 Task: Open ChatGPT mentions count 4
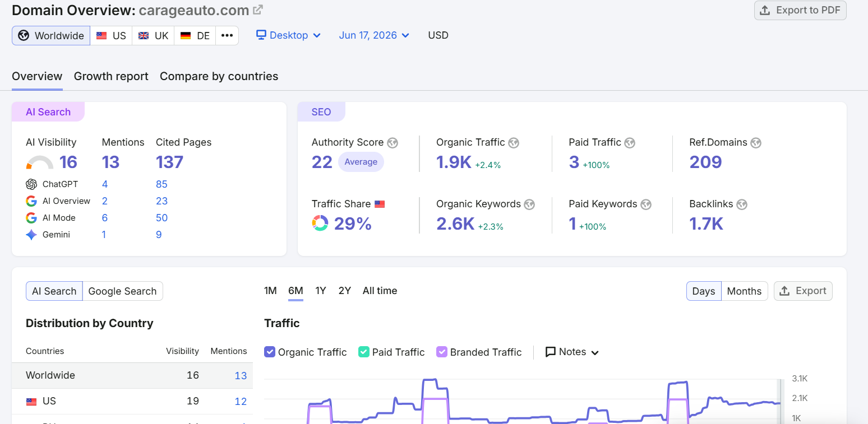click(x=105, y=184)
